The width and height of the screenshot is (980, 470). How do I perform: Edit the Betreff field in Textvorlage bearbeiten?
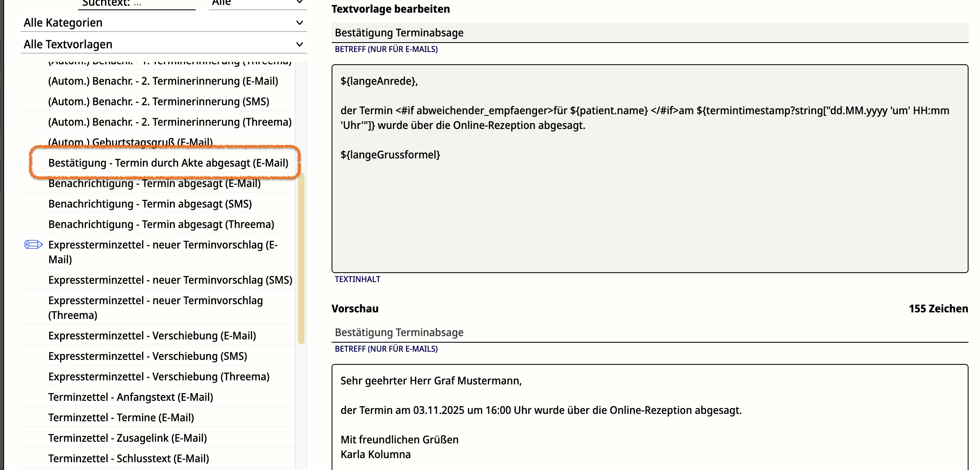[x=649, y=33]
